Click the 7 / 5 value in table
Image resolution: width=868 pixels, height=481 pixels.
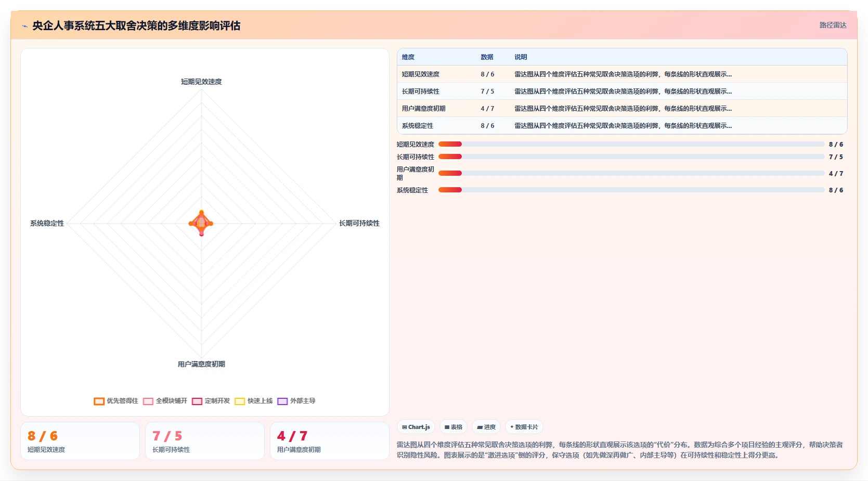487,92
